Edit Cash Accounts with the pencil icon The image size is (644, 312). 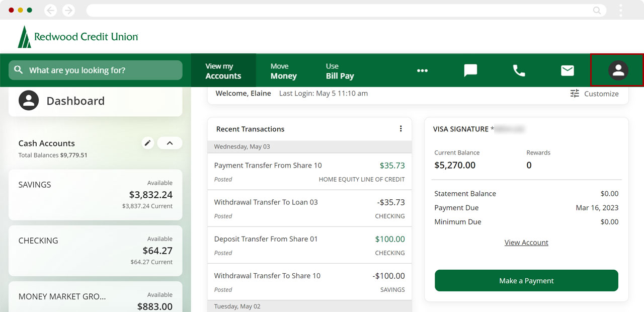pyautogui.click(x=147, y=143)
